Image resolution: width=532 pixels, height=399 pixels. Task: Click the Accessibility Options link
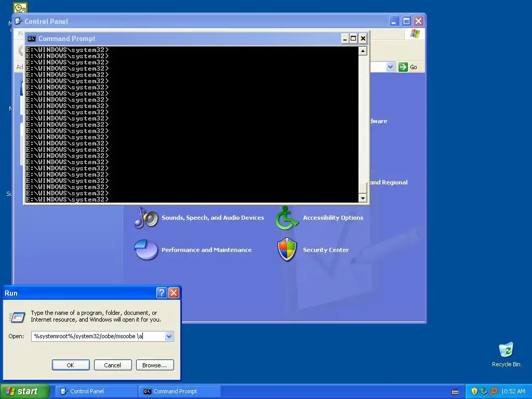tap(333, 218)
